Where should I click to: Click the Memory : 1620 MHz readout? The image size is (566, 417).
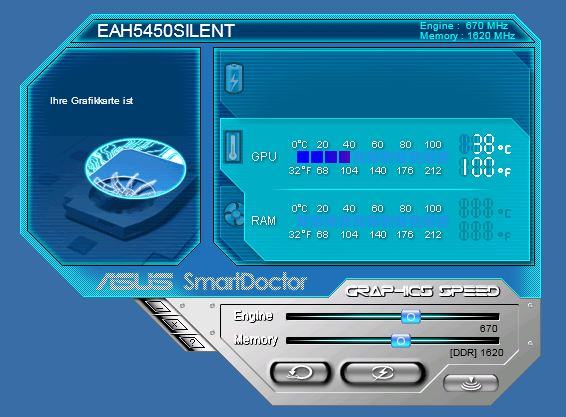[x=467, y=36]
